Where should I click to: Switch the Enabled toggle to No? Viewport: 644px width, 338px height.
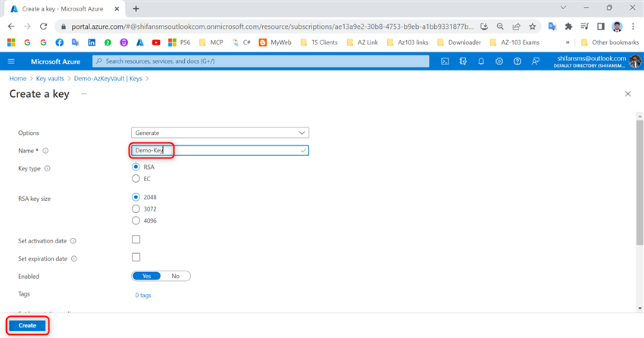tap(175, 276)
